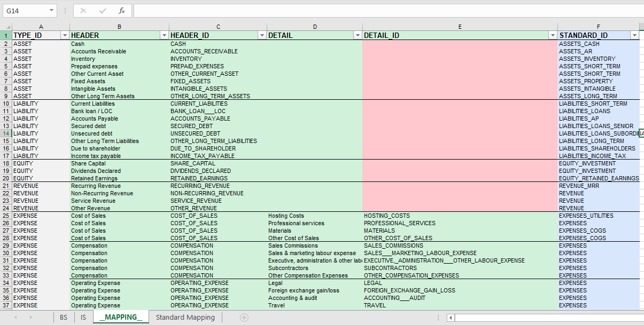Click the ACCOUNTS_RECEIVABLE cell
The image size is (644, 325).
tap(218, 51)
